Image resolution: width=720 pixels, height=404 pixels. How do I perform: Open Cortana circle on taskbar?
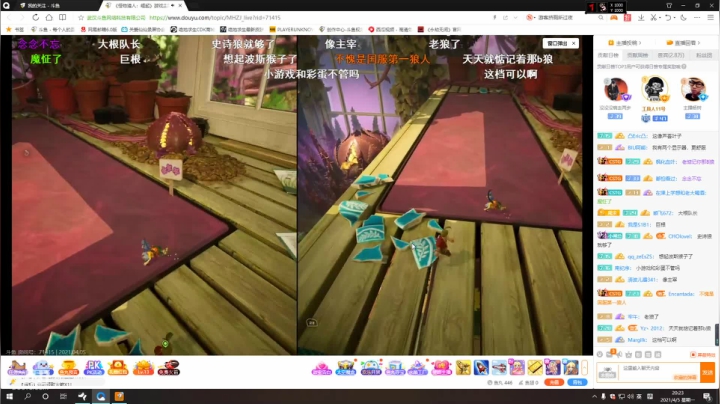pyautogui.click(x=45, y=396)
